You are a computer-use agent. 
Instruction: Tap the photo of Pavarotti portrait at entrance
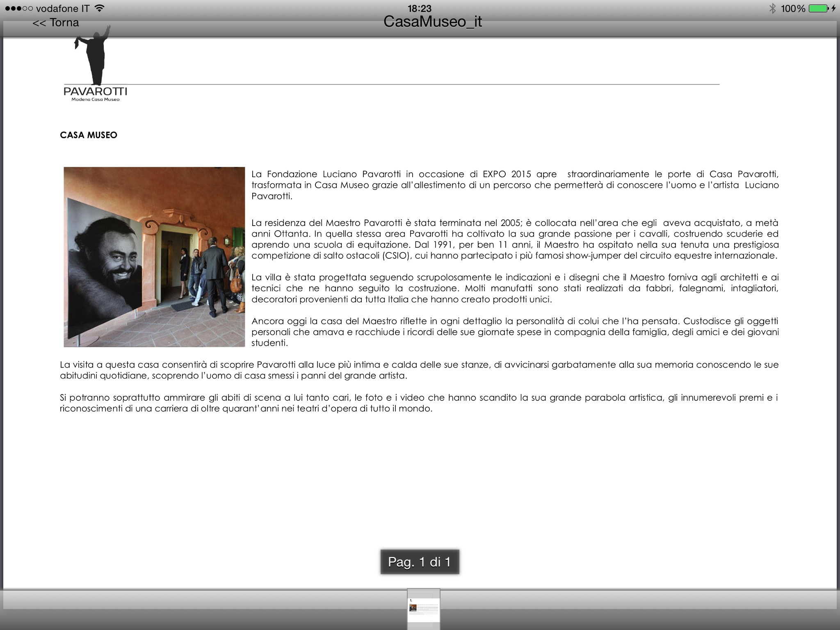[x=154, y=257]
